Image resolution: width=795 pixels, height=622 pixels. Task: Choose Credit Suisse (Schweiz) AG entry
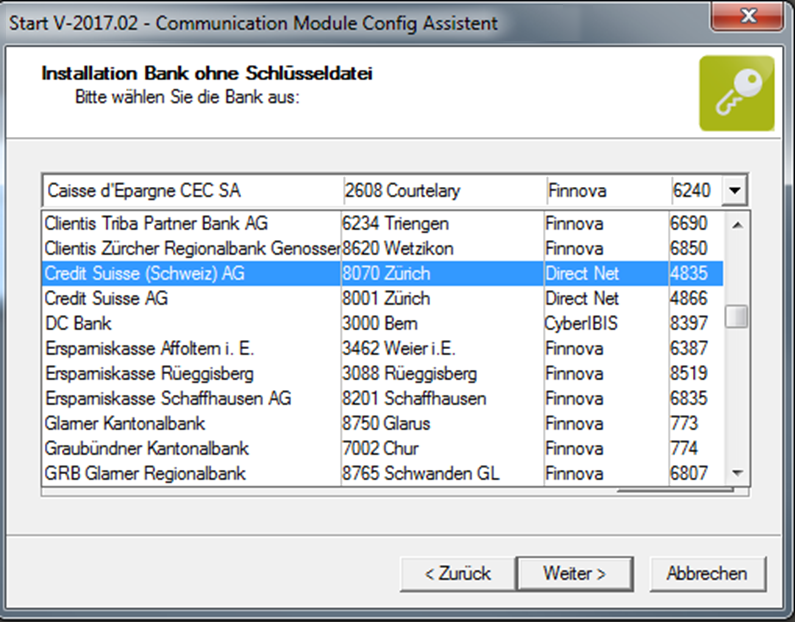[x=382, y=273]
